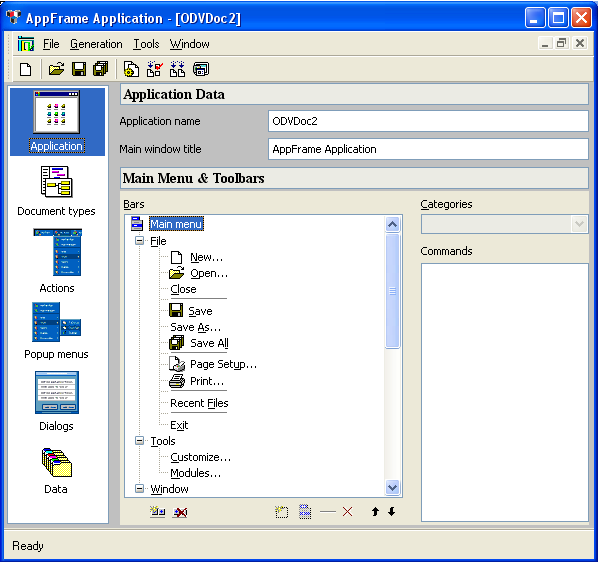
Task: Click the move up arrow below Bars tree
Action: click(x=375, y=512)
